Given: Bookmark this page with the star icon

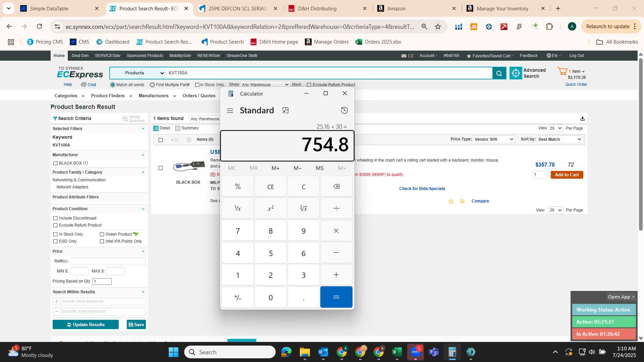Looking at the screenshot, I should 438,26.
